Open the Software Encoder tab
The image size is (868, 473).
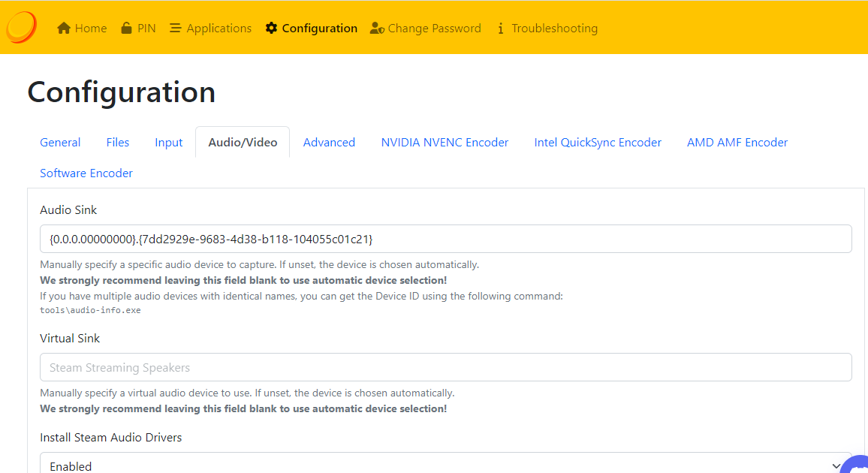tap(86, 173)
